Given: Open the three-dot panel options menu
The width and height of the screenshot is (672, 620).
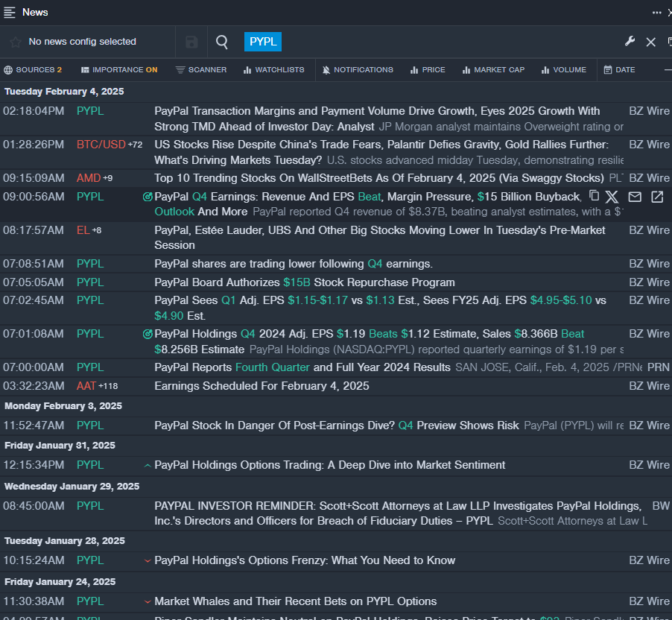Looking at the screenshot, I should [657, 12].
